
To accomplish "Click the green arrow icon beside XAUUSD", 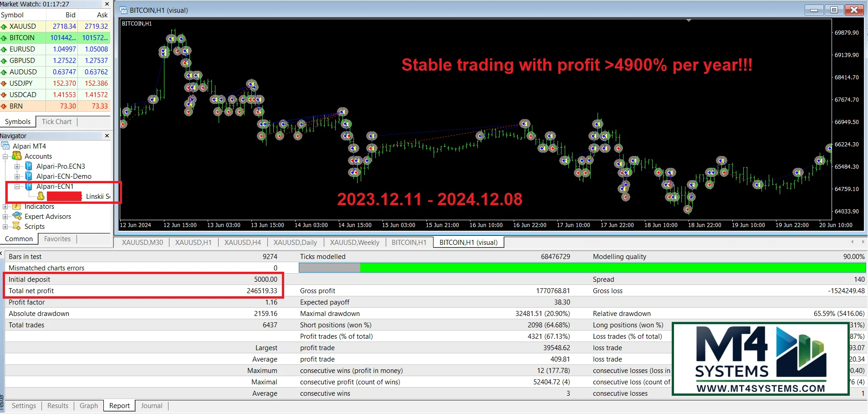I will 4,26.
